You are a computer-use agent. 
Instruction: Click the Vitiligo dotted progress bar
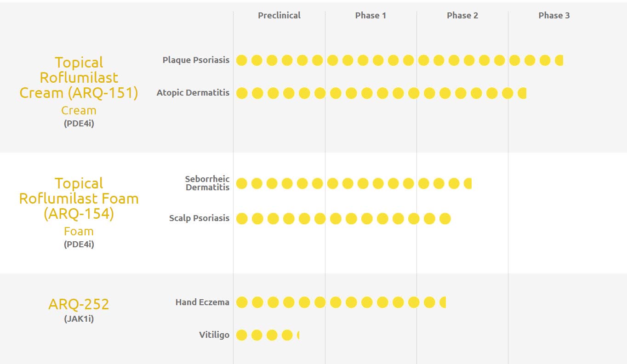point(268,336)
